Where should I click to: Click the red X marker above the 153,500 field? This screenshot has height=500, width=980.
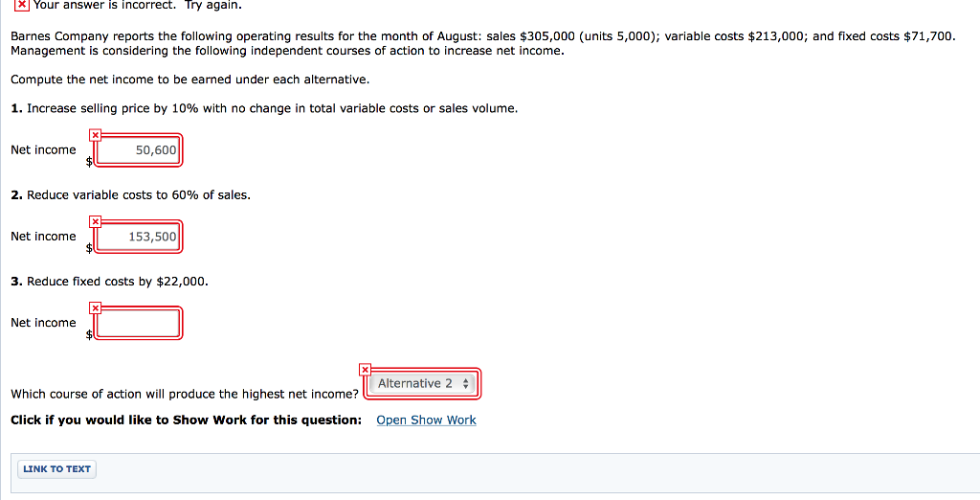[95, 221]
